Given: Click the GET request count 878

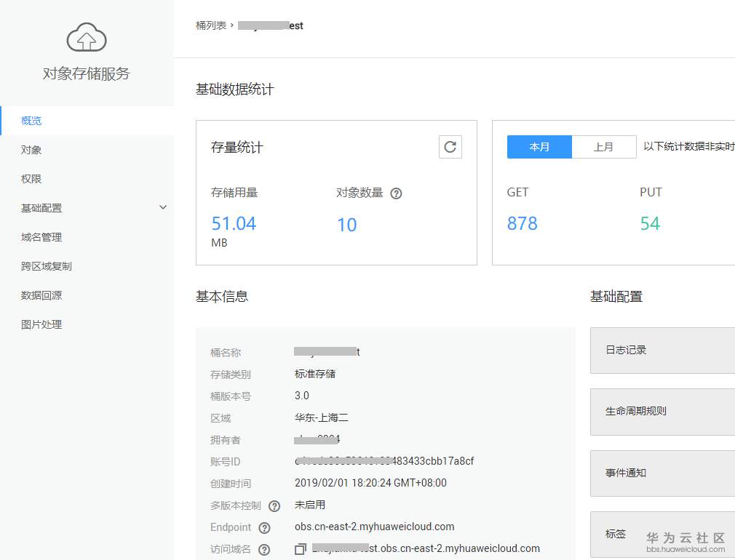Looking at the screenshot, I should coord(523,223).
